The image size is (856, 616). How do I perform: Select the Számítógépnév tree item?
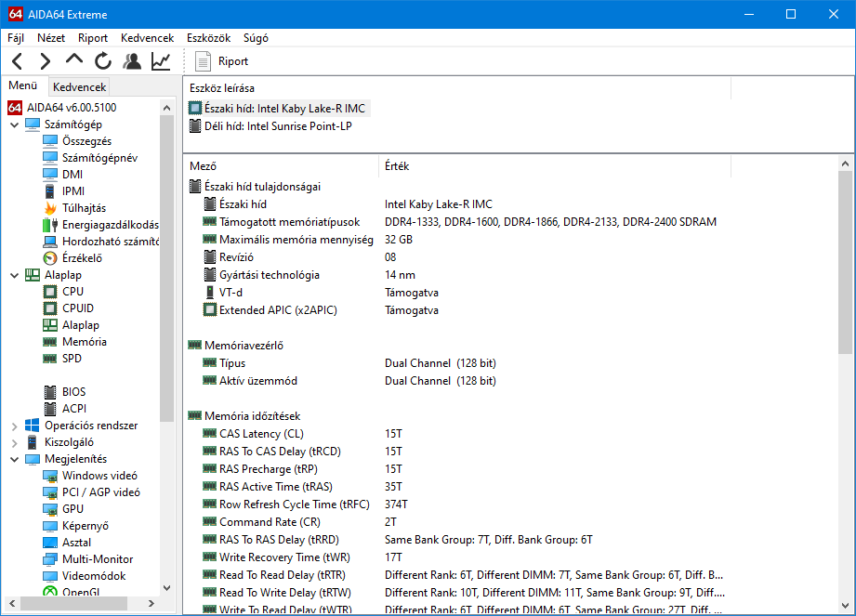(x=99, y=158)
